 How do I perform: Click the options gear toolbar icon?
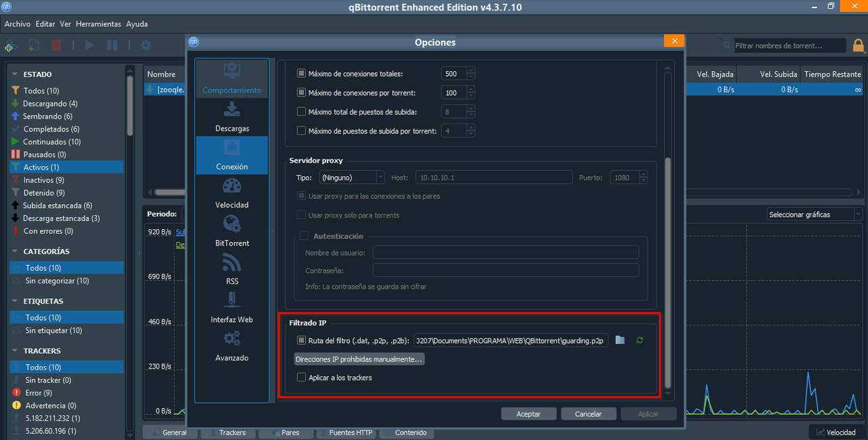[x=145, y=45]
